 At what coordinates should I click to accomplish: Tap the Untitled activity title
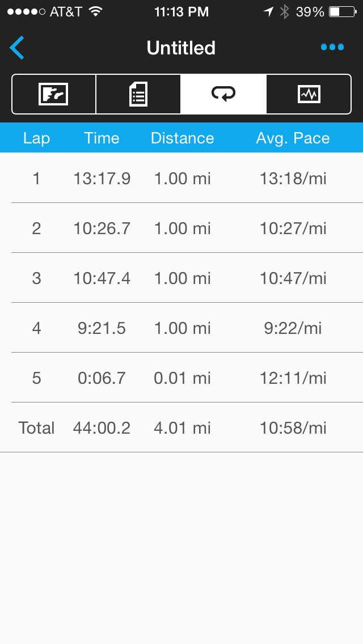pos(181,48)
